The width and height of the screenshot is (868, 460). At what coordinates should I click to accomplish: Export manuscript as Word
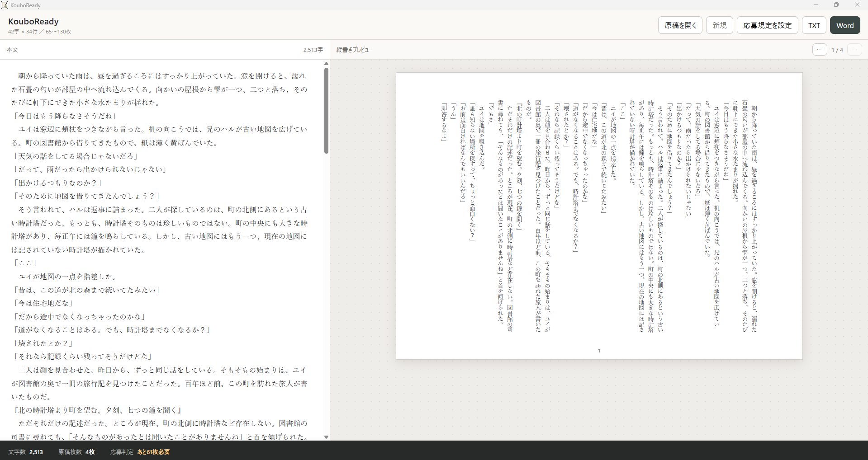[x=845, y=25]
